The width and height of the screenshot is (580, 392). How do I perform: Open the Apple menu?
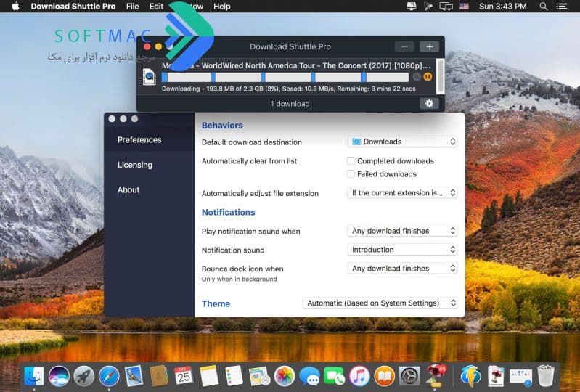(15, 7)
